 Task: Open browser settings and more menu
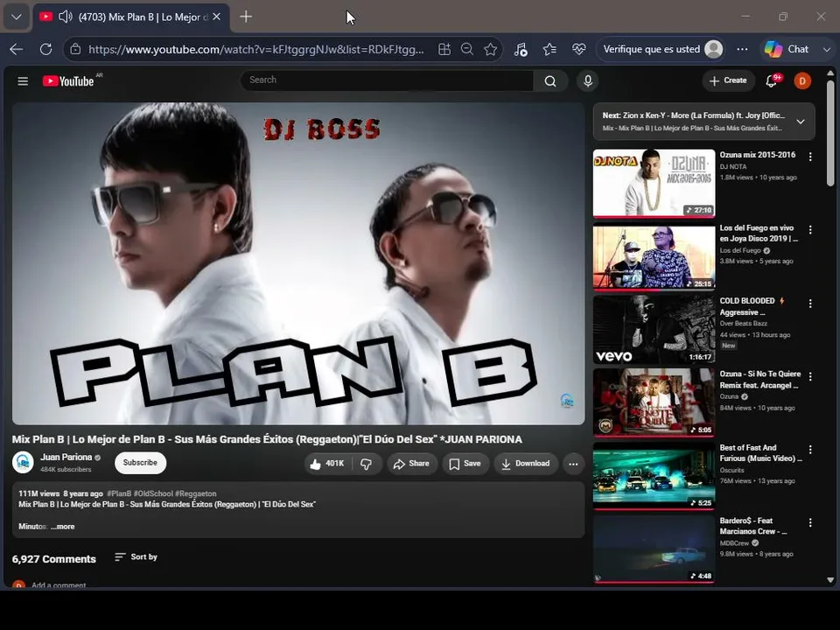[742, 49]
